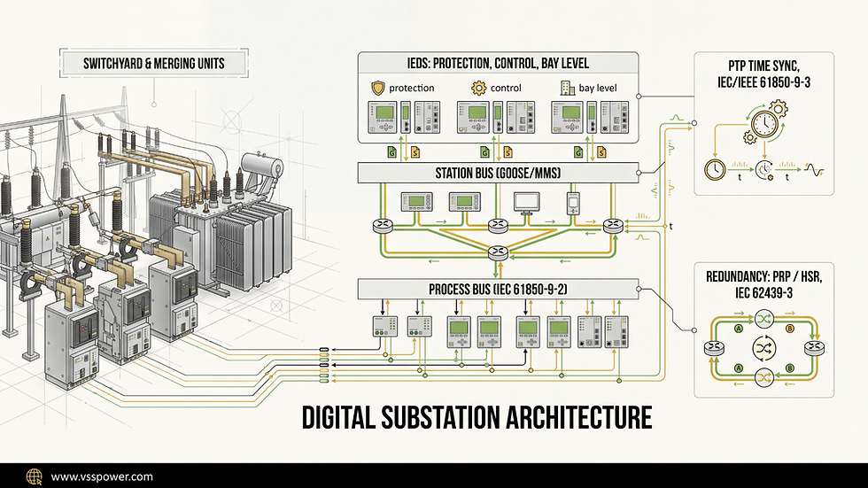
Task: Click the dashed clock icon in PTP panel
Action: pyautogui.click(x=764, y=169)
